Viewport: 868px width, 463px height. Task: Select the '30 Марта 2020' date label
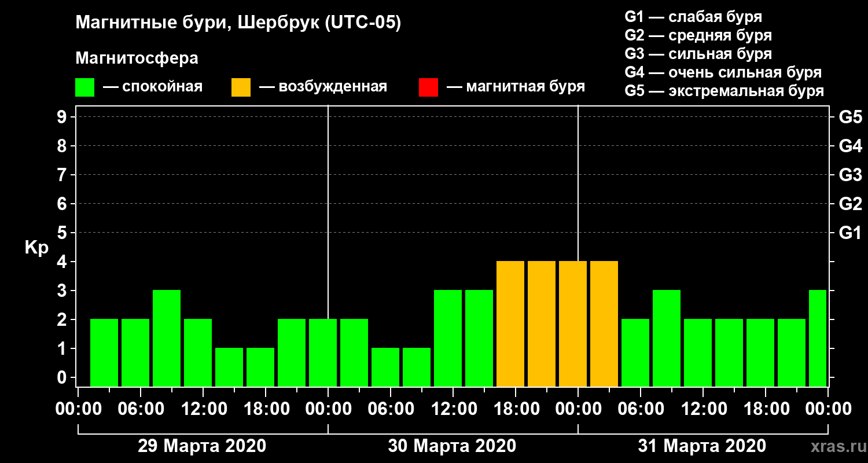452,446
